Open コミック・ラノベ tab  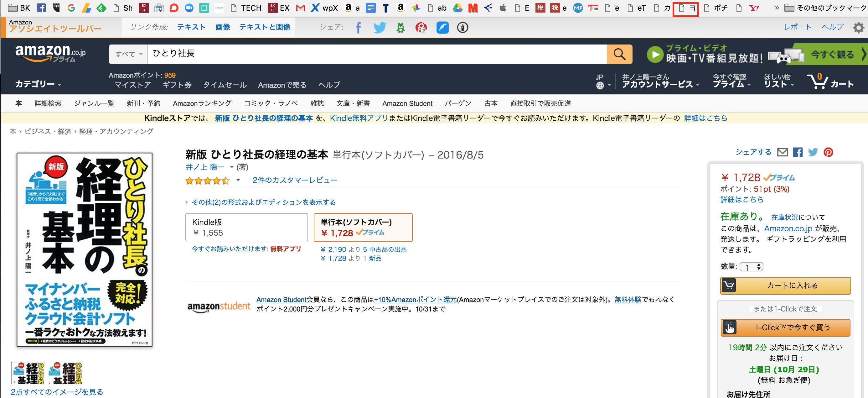click(x=271, y=103)
